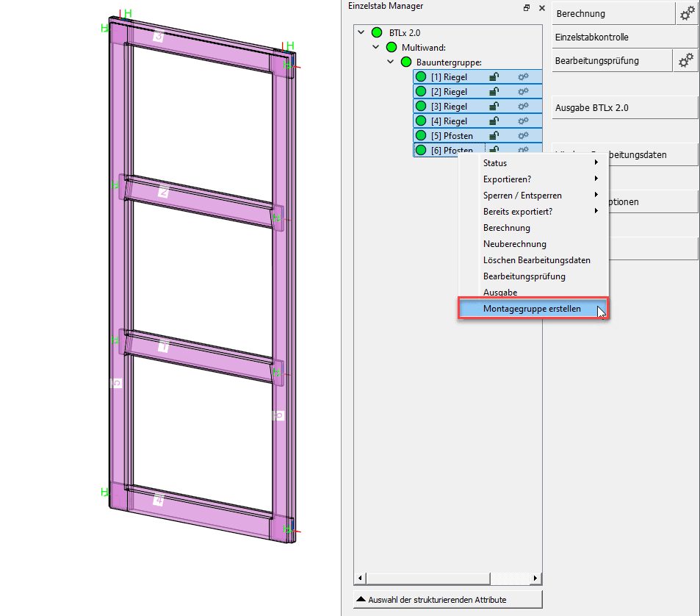Click green status circle of Multiwand

point(392,47)
